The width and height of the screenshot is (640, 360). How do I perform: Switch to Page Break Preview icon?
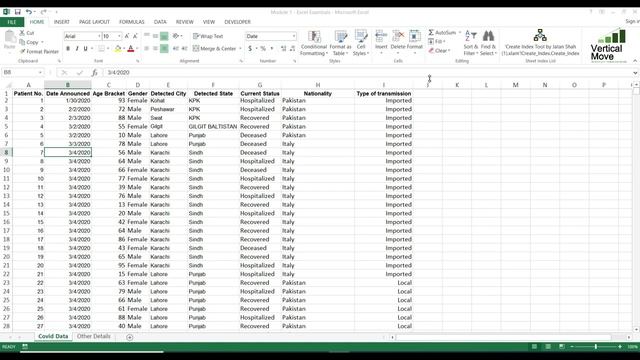tap(562, 347)
